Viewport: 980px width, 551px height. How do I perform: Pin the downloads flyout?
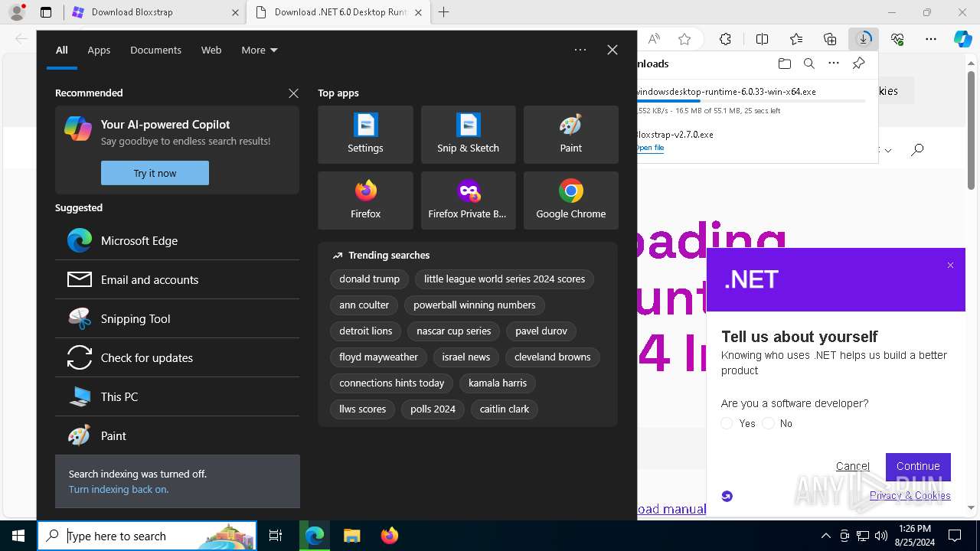tap(858, 64)
